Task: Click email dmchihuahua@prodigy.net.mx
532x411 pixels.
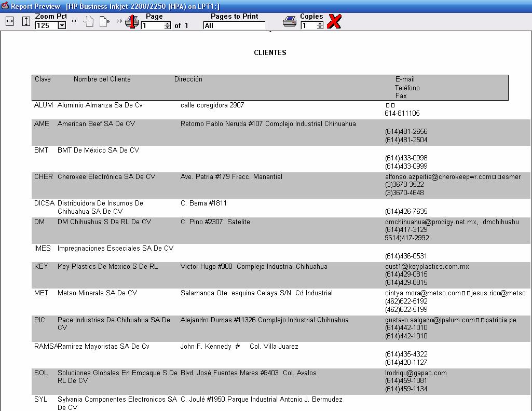Action: pos(431,222)
